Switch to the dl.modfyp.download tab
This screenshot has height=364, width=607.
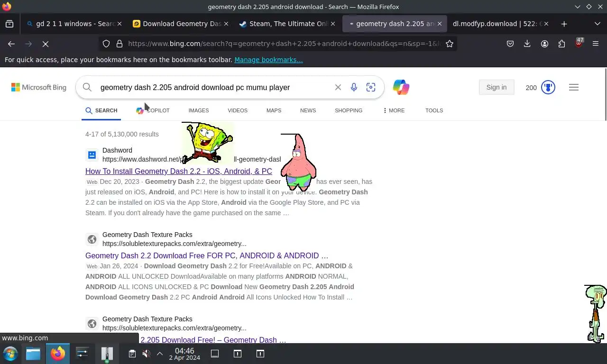(x=500, y=24)
